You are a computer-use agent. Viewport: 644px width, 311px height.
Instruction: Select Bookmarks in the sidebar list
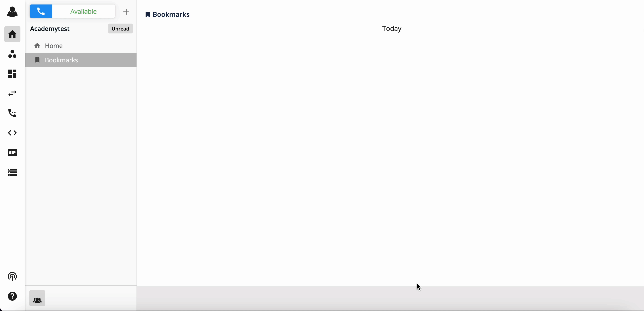(x=81, y=60)
